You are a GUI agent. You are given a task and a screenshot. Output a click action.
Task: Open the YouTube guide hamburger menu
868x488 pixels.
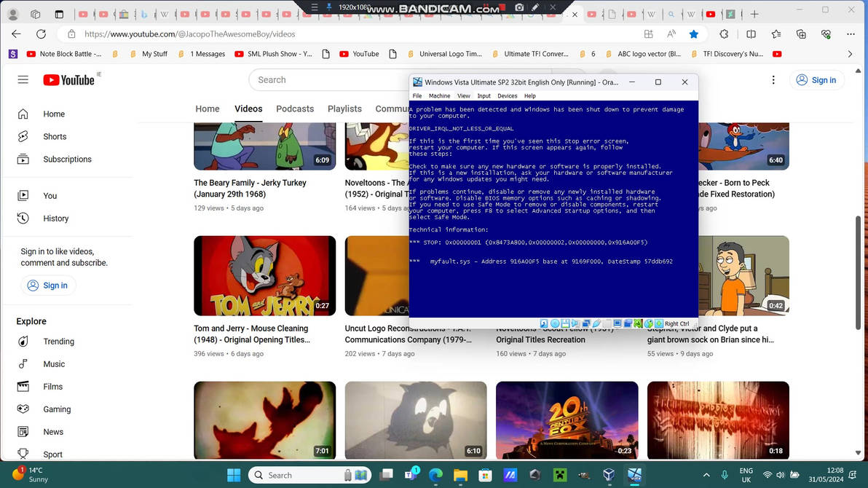point(23,79)
